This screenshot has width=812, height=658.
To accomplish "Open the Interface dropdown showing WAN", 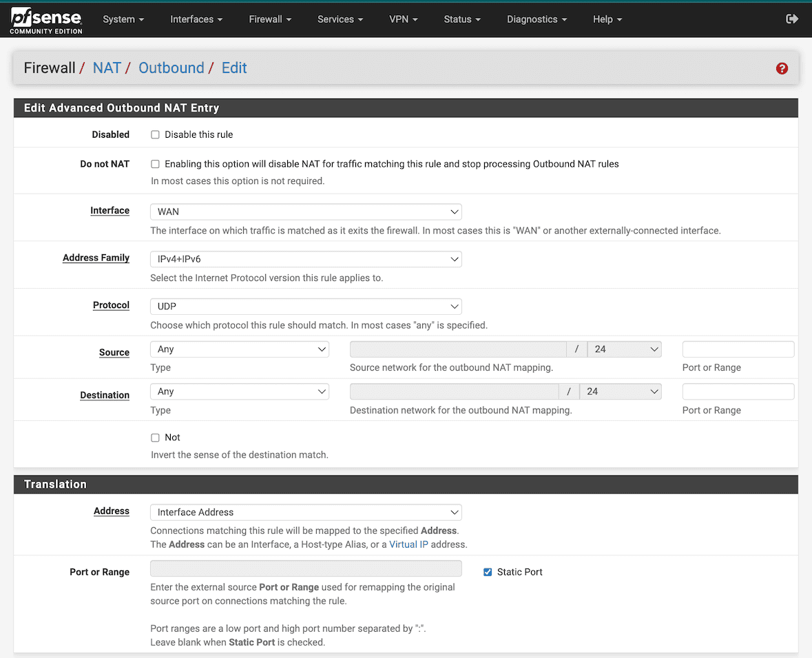I will [x=306, y=212].
